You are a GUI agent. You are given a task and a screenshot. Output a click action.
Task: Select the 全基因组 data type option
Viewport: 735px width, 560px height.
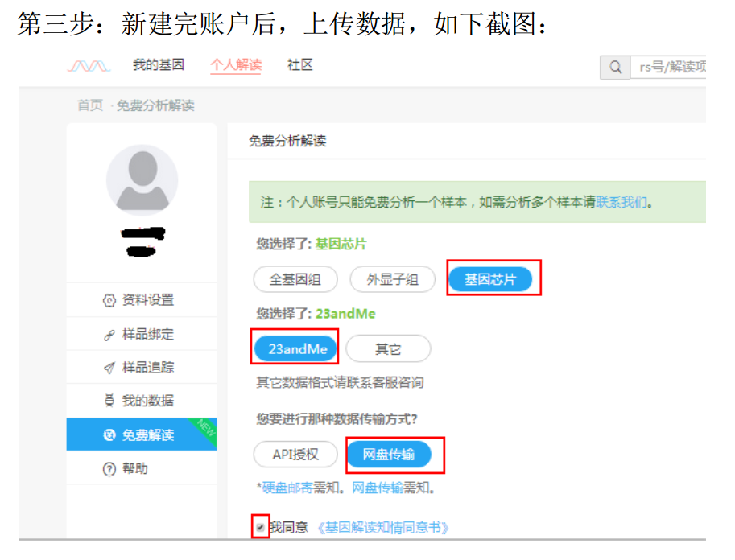(x=295, y=280)
